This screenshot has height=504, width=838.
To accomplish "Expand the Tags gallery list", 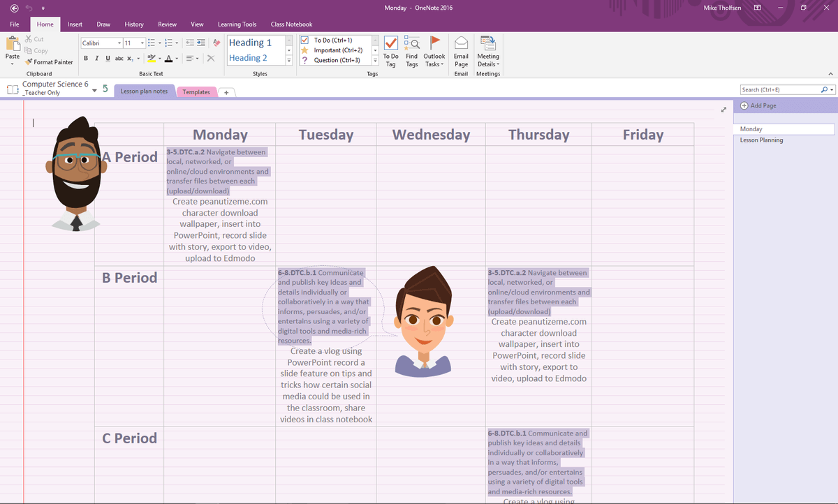I will point(376,61).
